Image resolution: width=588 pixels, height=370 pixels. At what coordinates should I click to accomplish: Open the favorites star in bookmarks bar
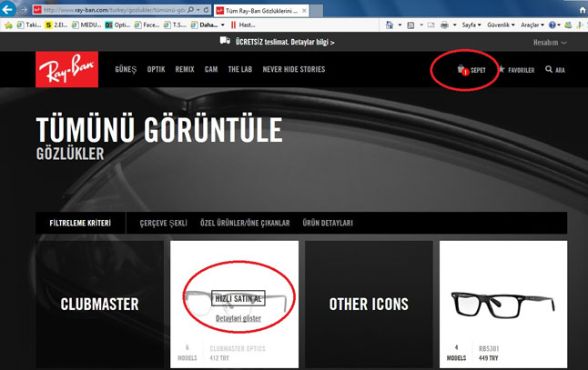point(8,25)
